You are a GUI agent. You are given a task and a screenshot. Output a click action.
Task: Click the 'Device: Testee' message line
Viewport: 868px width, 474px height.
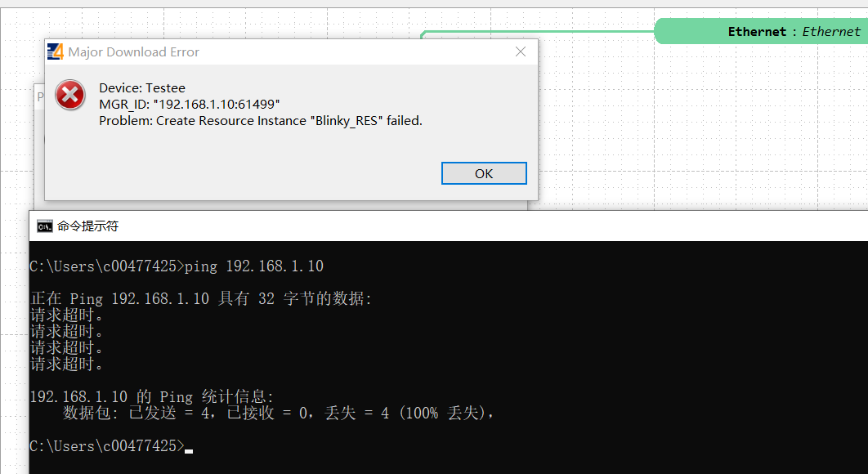tap(142, 88)
